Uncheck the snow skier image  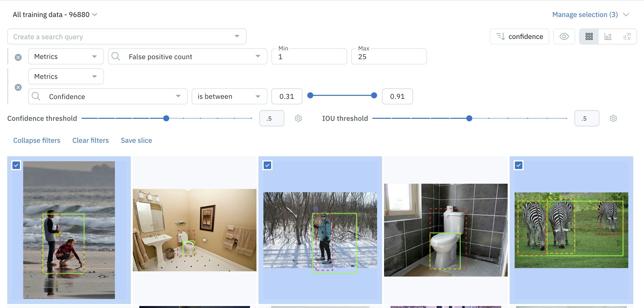267,165
